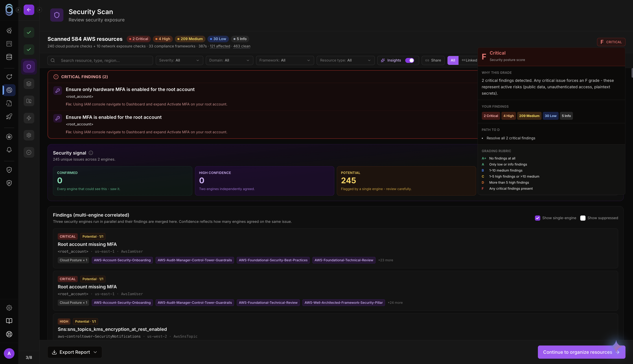Screen dimensions: 633x364
Task: Open the documentation book icon
Action: tap(9, 321)
